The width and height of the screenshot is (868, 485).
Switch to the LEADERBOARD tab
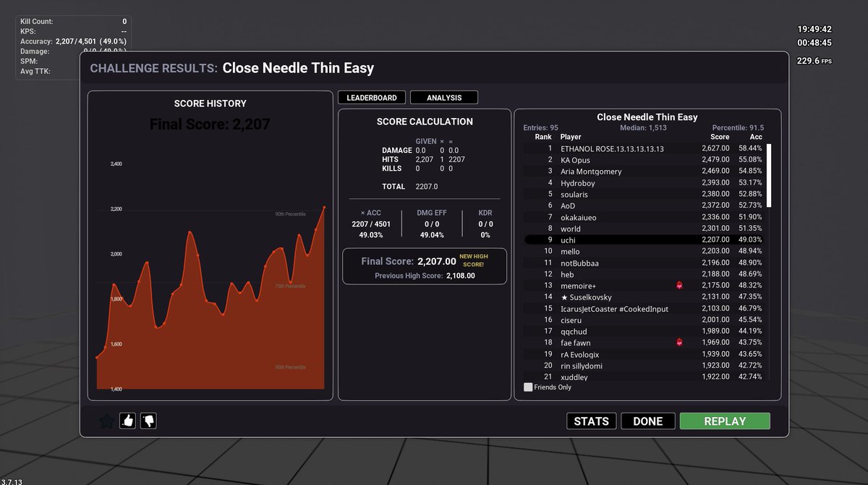click(x=372, y=98)
